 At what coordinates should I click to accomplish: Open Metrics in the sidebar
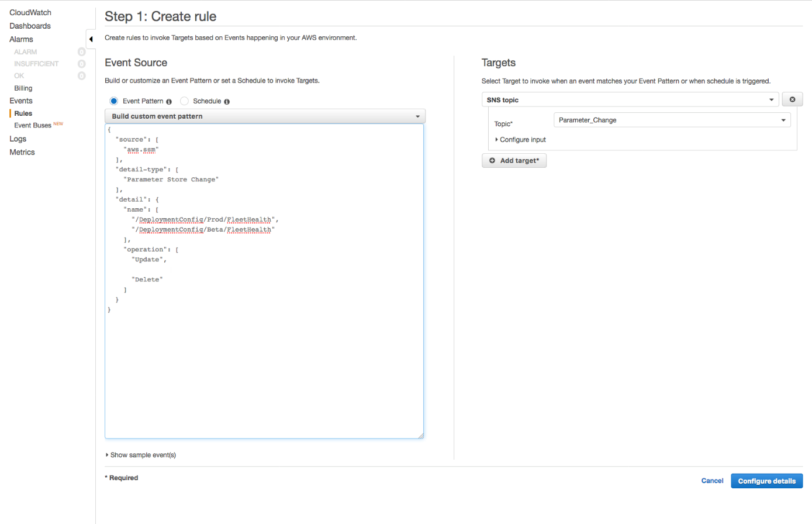click(22, 152)
